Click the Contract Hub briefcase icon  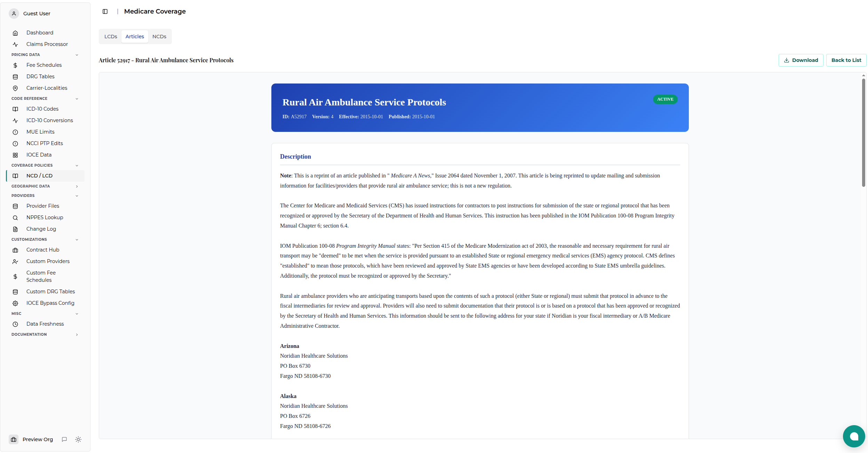pyautogui.click(x=15, y=250)
